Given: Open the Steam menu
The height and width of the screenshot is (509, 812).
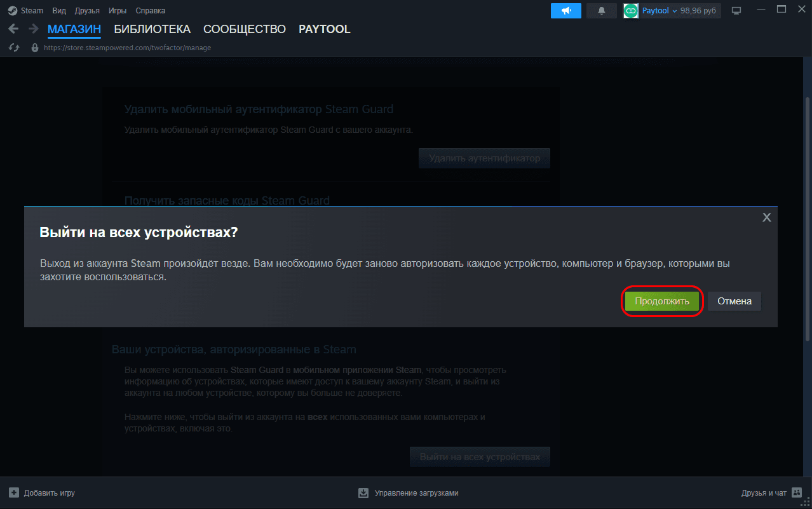Looking at the screenshot, I should pos(32,11).
